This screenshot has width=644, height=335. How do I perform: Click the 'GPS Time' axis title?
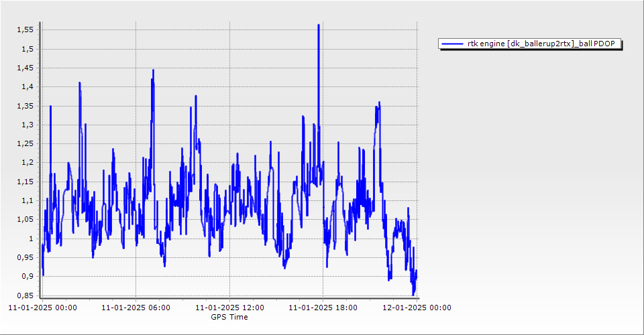click(229, 317)
